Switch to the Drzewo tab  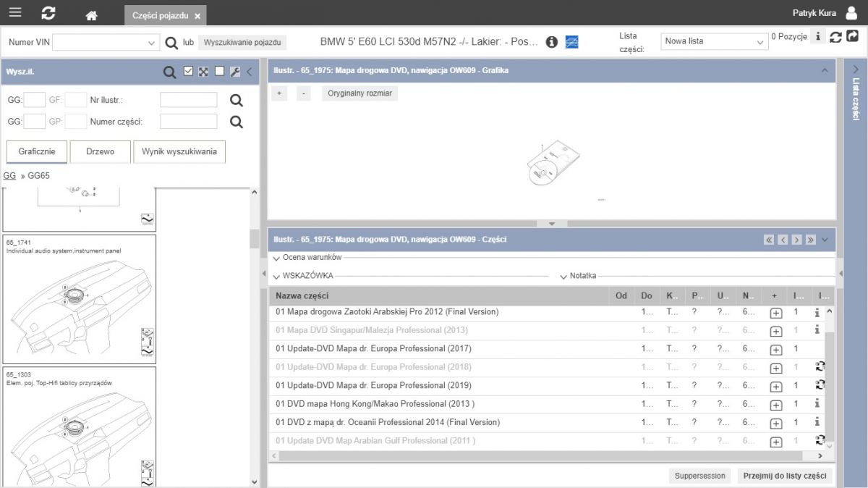coord(101,152)
